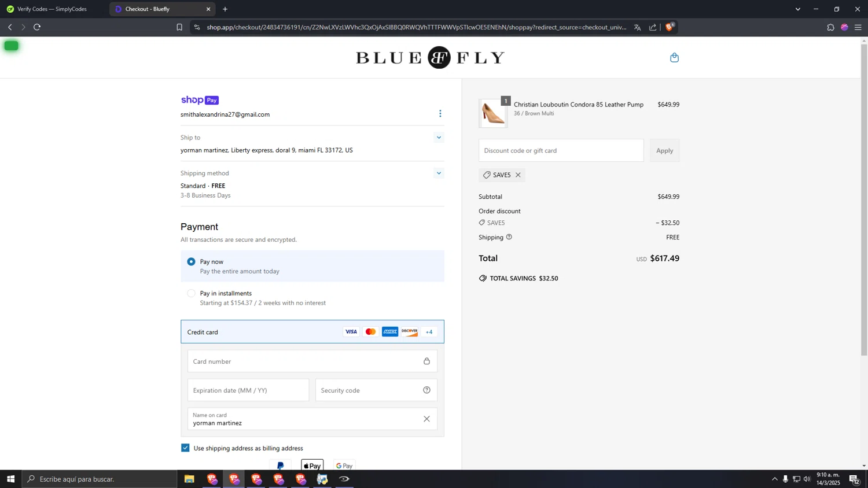
Task: Focus the Card number field
Action: point(312,361)
